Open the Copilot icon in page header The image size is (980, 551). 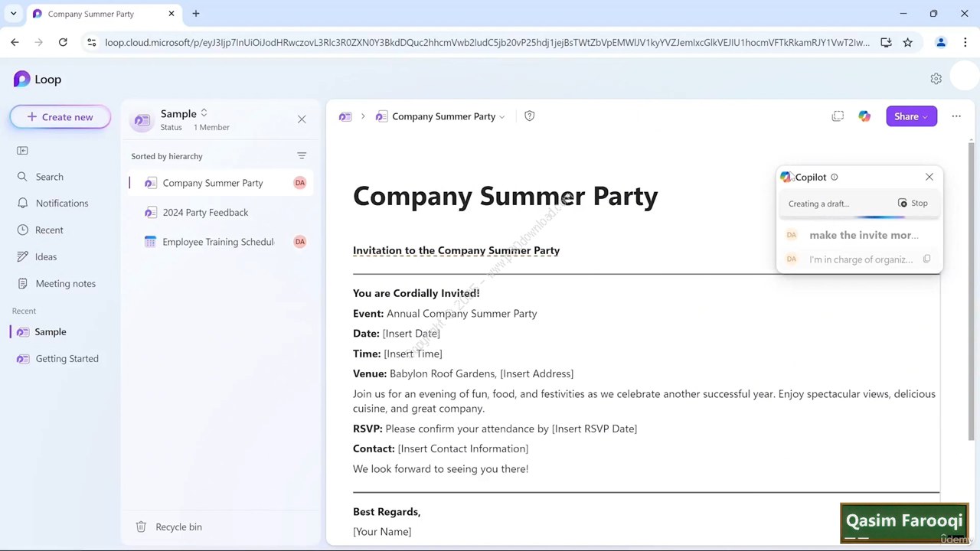[864, 116]
